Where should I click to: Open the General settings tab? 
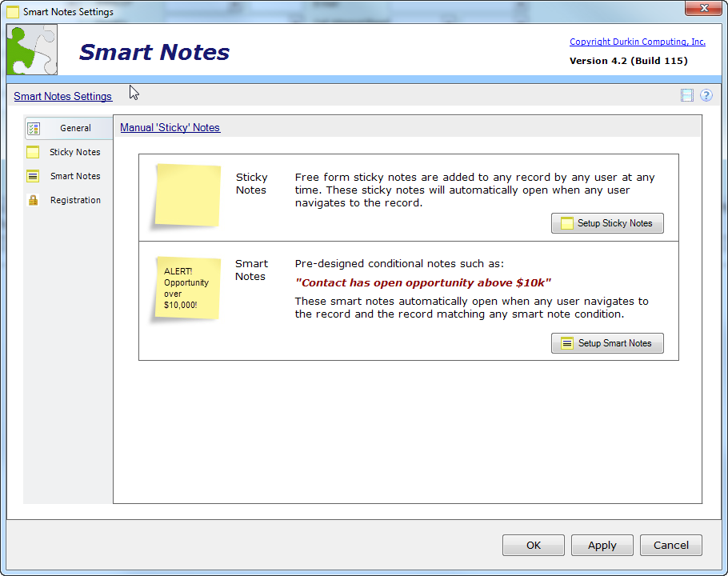click(x=69, y=128)
